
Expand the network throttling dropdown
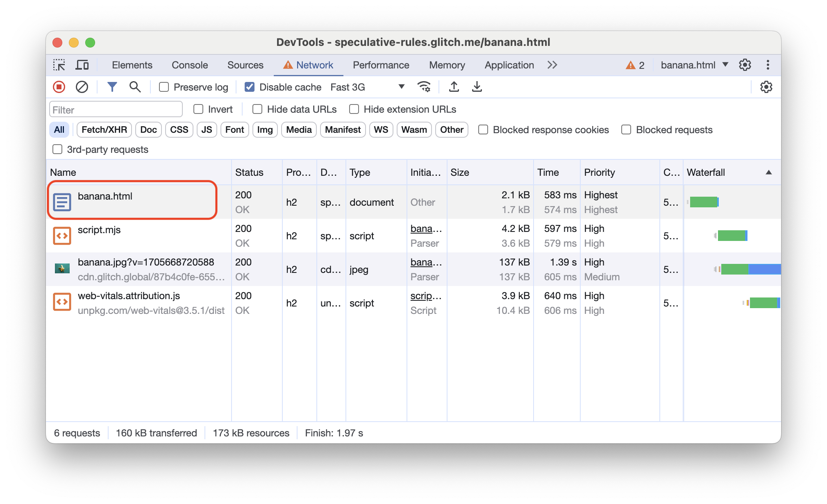[401, 87]
